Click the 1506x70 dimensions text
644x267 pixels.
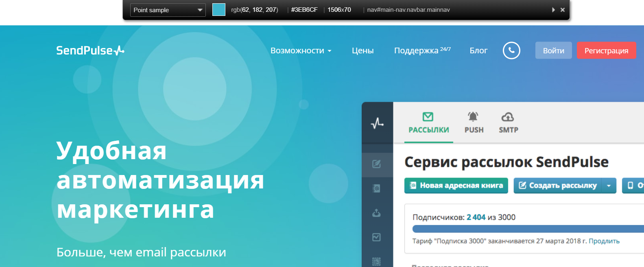[x=339, y=10]
